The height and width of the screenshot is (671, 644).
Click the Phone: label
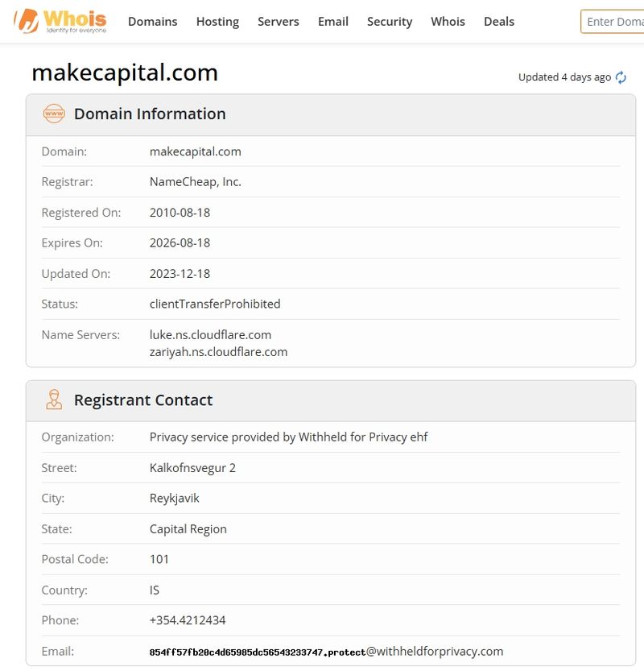tap(60, 620)
